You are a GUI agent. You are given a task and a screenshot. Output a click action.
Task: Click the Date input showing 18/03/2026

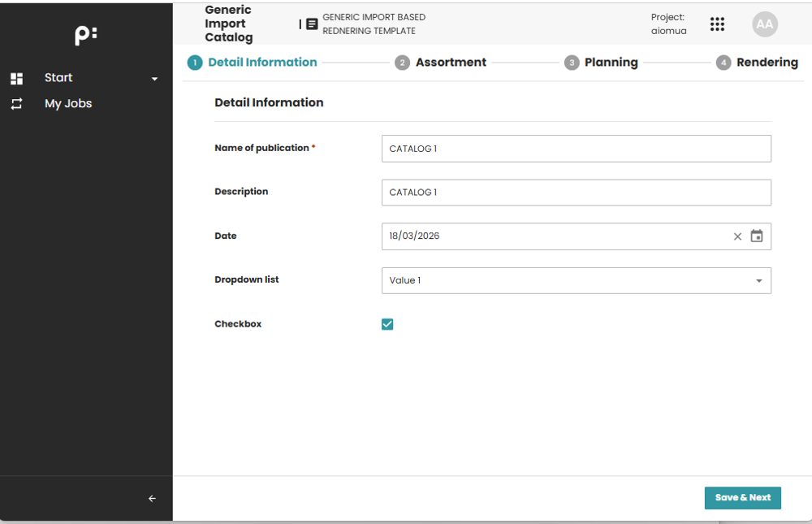coord(577,236)
